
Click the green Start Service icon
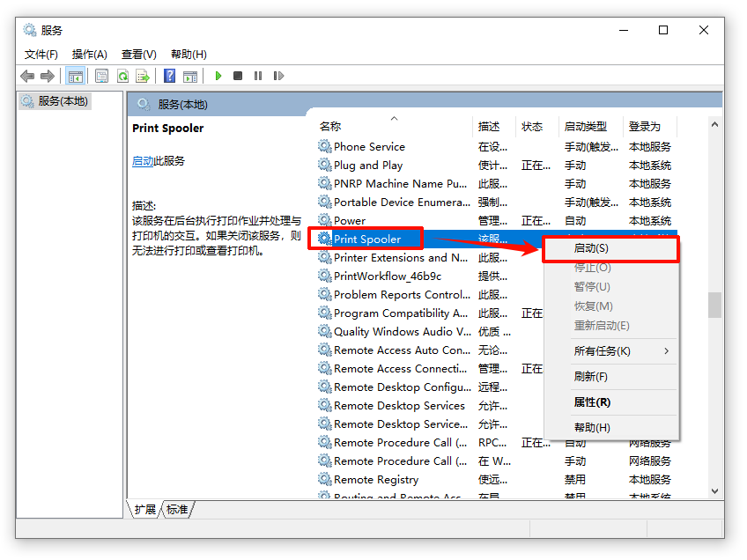[218, 76]
